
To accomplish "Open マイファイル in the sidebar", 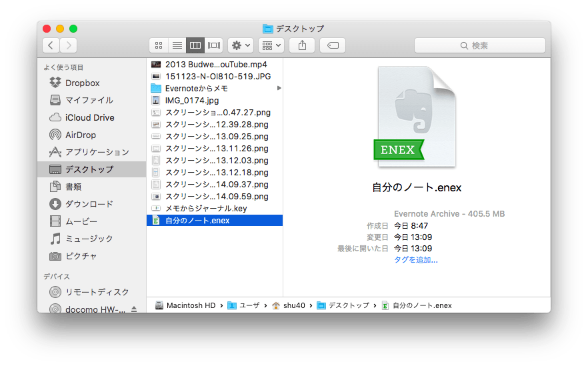I will coord(91,100).
